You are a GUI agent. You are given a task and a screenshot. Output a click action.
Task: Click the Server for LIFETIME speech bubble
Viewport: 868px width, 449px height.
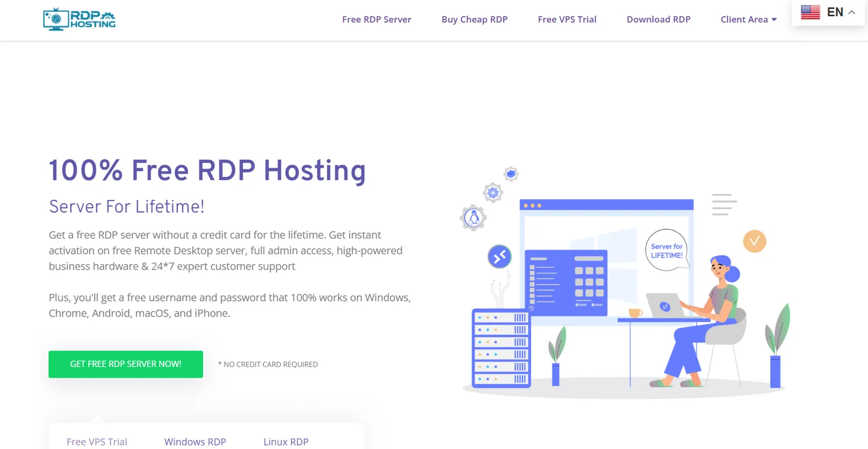tap(667, 251)
